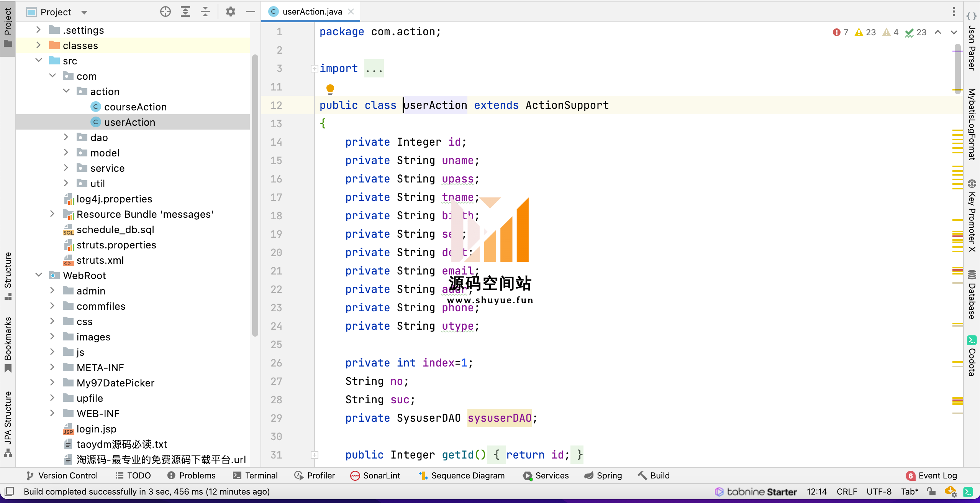Click the red errors count indicator
The width and height of the screenshot is (980, 503).
pyautogui.click(x=841, y=33)
